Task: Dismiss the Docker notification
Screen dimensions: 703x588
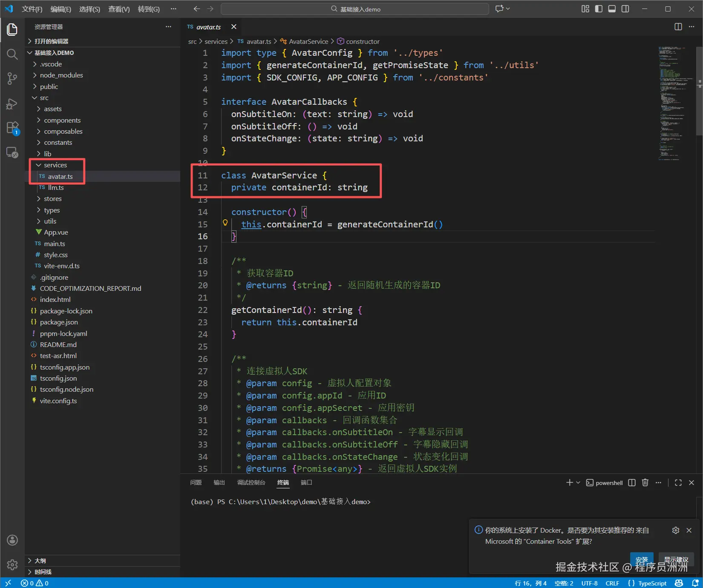Action: click(689, 530)
